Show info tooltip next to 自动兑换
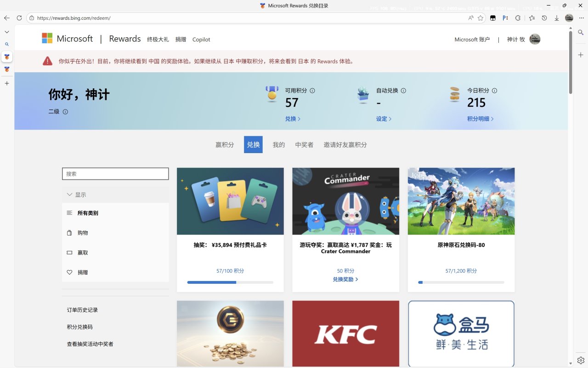The image size is (588, 368). tap(403, 91)
